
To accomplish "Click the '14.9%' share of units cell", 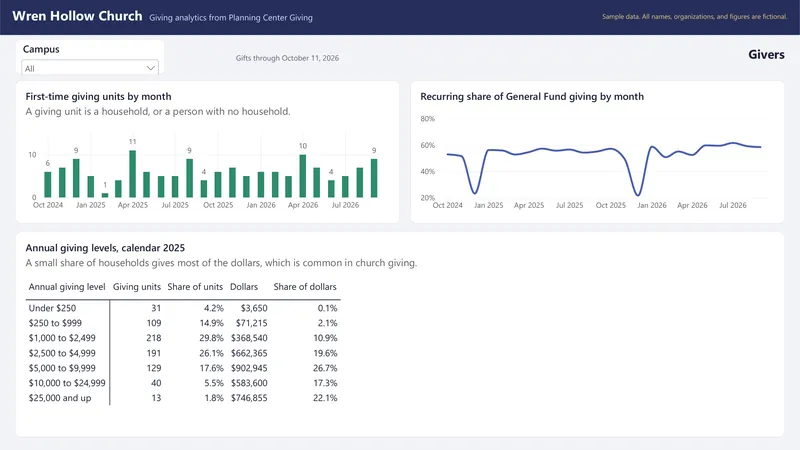I will [211, 323].
